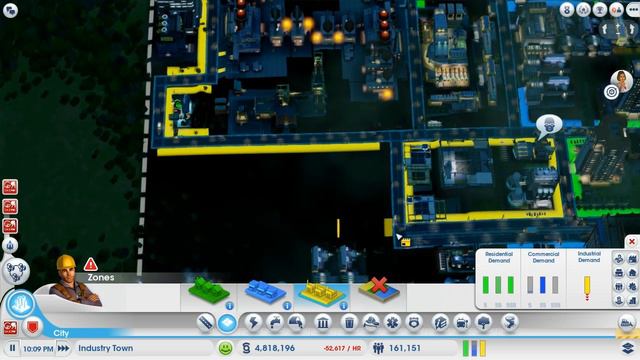Toggle the top-left filter in the demand panel grid
640x360 pixels.
tap(619, 259)
